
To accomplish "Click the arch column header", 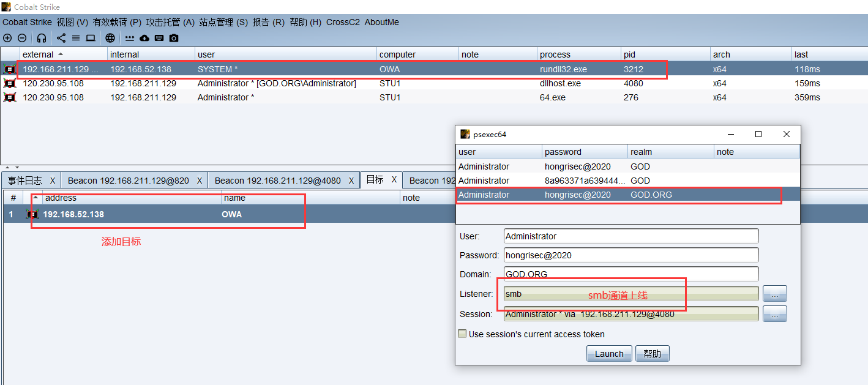I will click(x=750, y=54).
